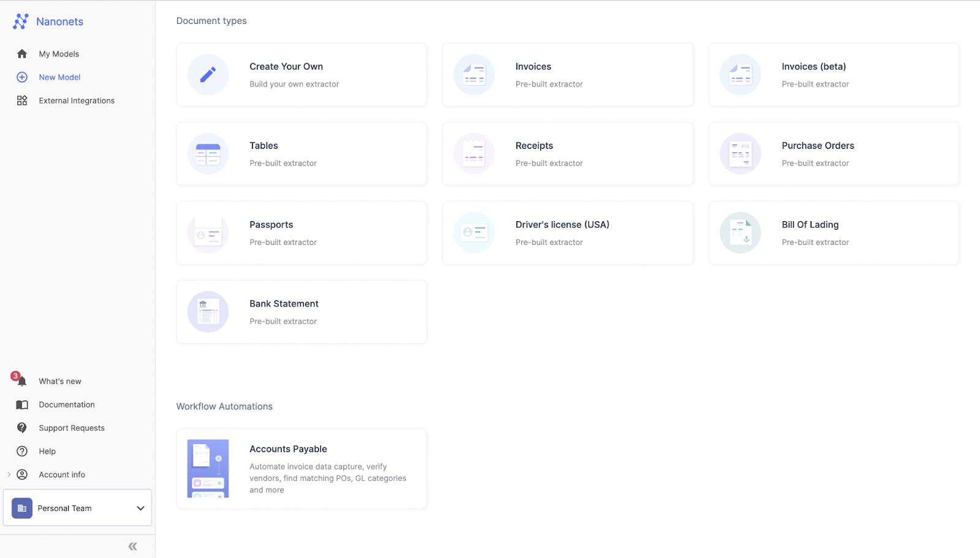Select the Tables extractor icon
This screenshot has width=980, height=558.
(208, 154)
